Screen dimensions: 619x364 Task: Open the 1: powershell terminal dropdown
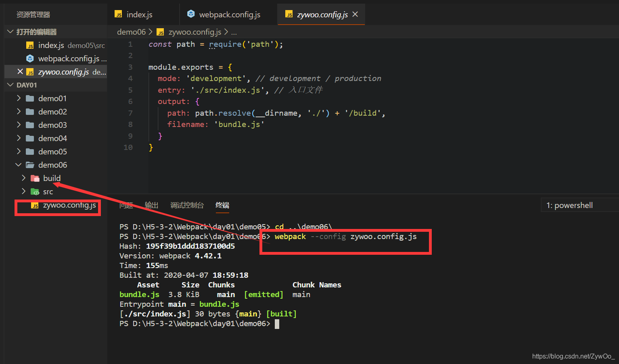tap(579, 205)
